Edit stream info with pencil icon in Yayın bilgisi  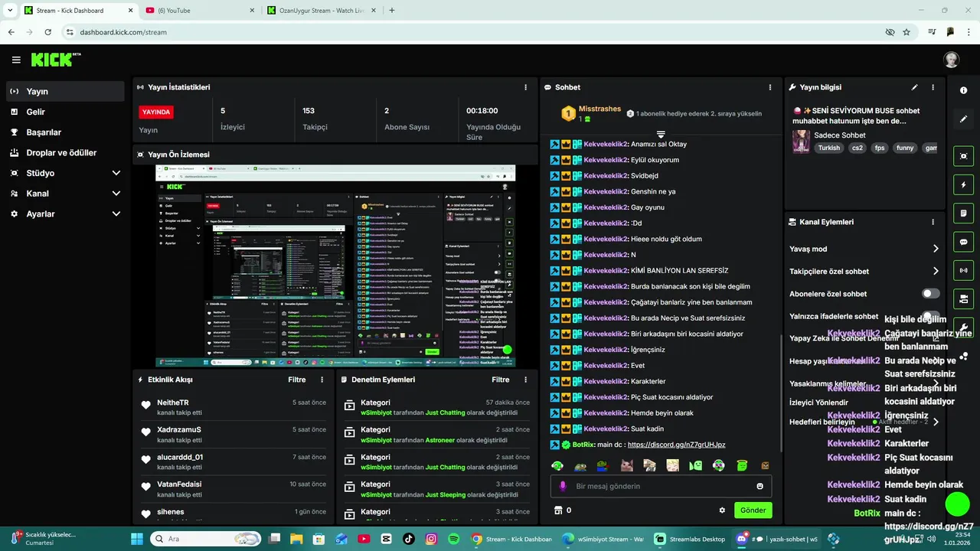pos(914,87)
